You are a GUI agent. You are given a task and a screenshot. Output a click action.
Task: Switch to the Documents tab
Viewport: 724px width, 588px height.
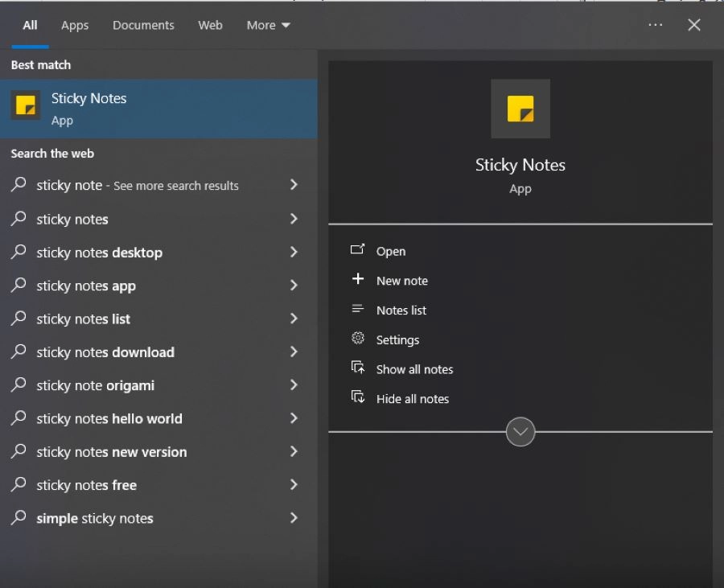[x=143, y=25]
